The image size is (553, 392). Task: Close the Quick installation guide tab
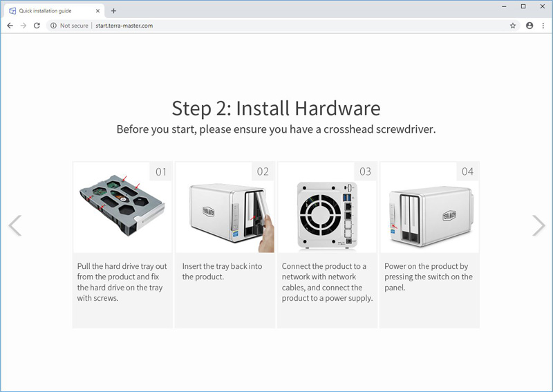tap(97, 11)
